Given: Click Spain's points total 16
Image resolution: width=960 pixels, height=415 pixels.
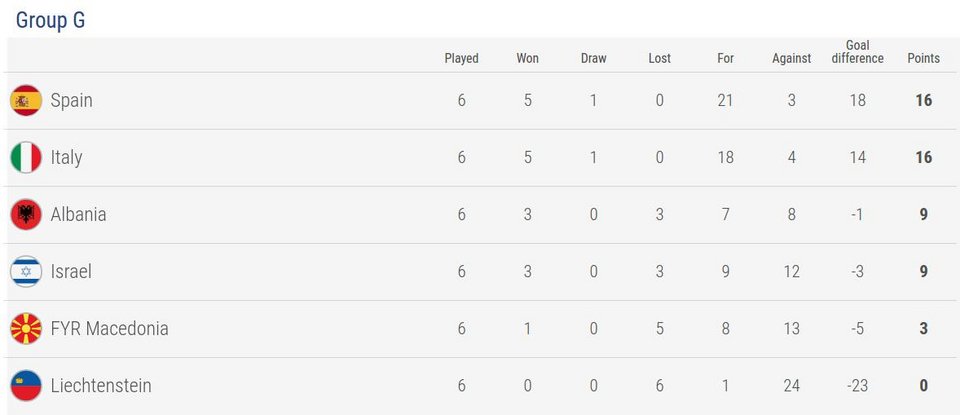Looking at the screenshot, I should [923, 100].
